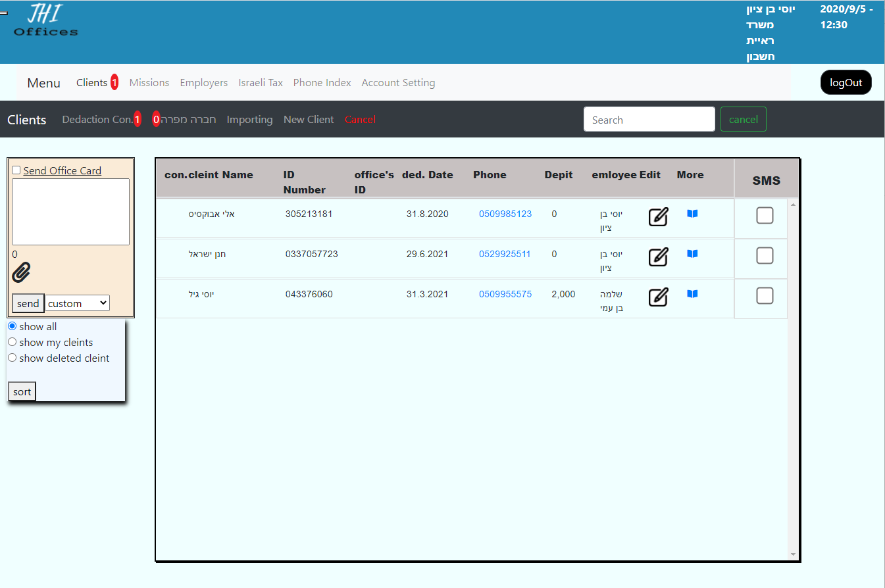Select the show my cleints radio option
The width and height of the screenshot is (885, 588).
pyautogui.click(x=12, y=342)
